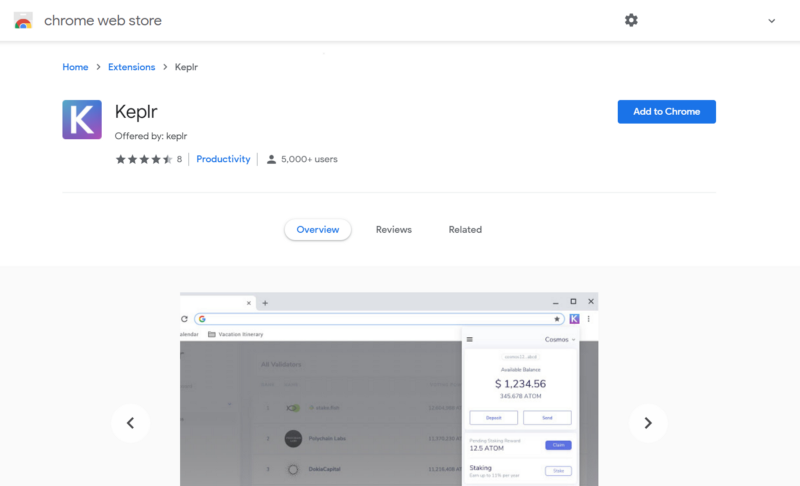This screenshot has height=486, width=800.
Task: Click the Keplr purple K extension icon
Action: pos(82,119)
